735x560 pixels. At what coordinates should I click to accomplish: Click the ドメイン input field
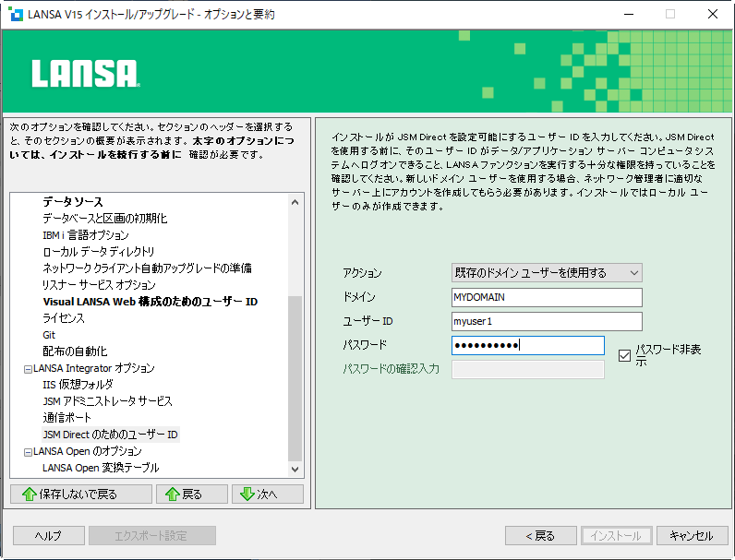click(x=547, y=297)
